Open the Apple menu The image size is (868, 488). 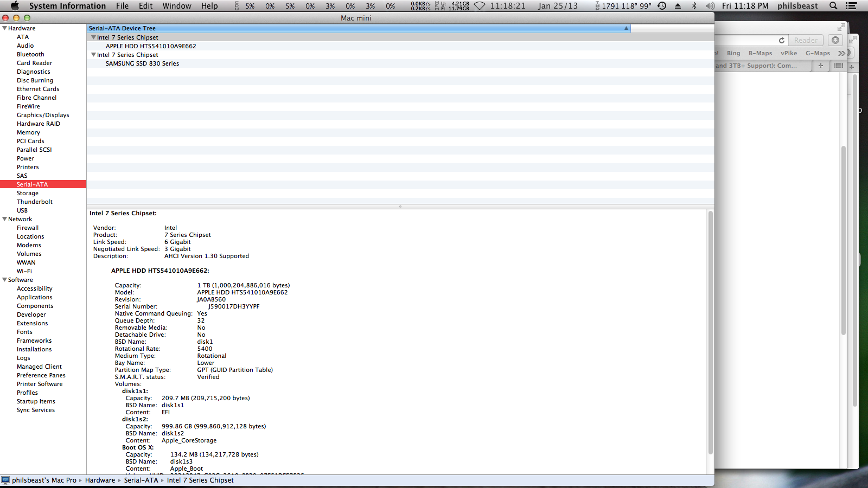coord(15,6)
